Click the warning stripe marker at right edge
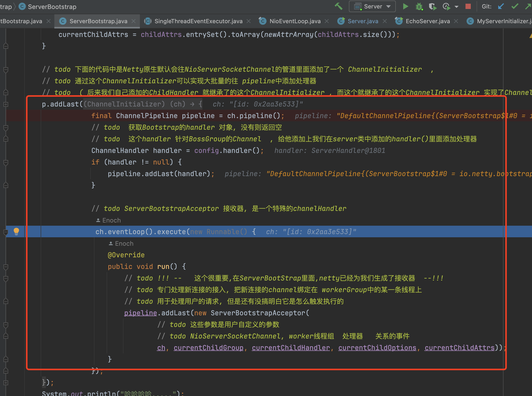 pyautogui.click(x=530, y=36)
